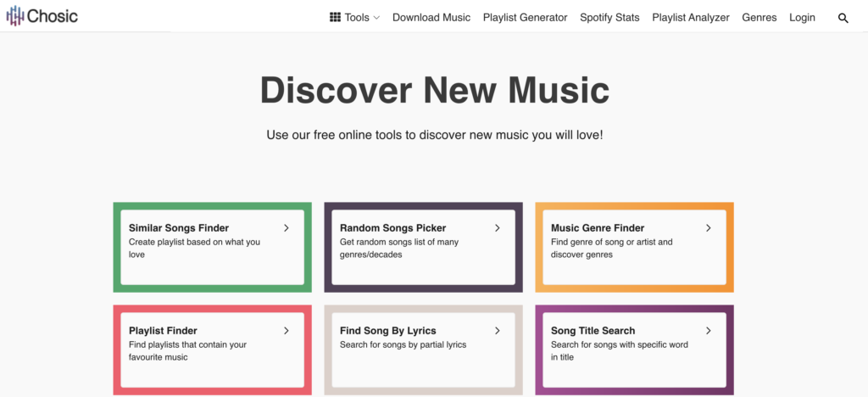
Task: Open Similar Songs Finder title link
Action: pos(179,227)
